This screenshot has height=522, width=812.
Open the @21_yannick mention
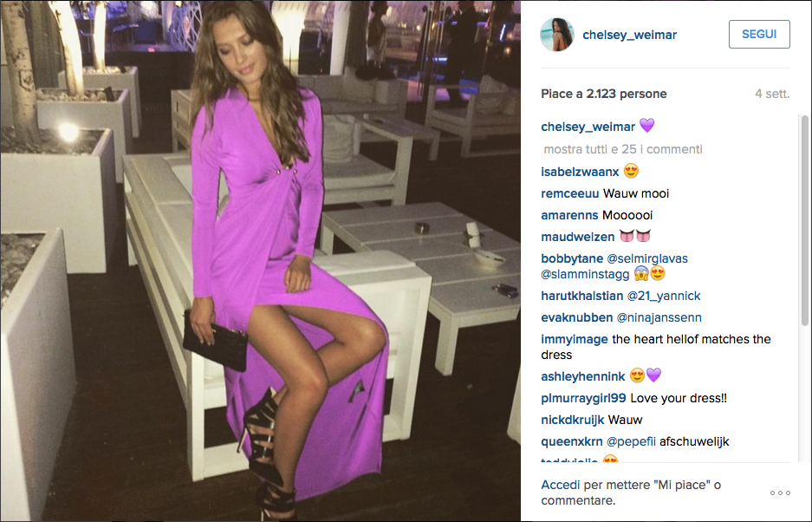tap(663, 296)
